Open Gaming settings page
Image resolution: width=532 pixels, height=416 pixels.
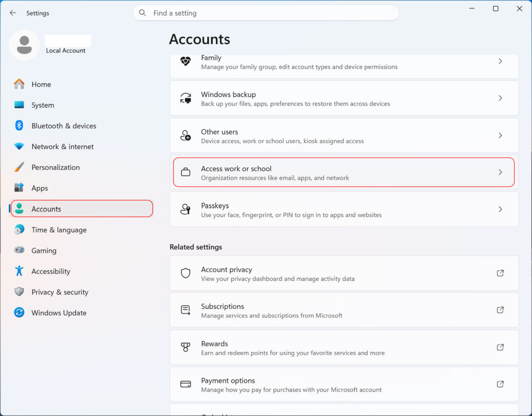tap(81, 250)
